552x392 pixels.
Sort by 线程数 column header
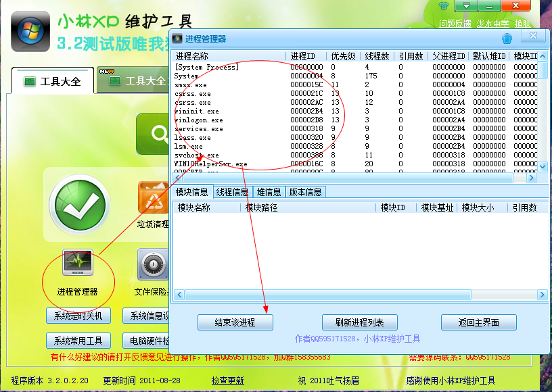[377, 56]
